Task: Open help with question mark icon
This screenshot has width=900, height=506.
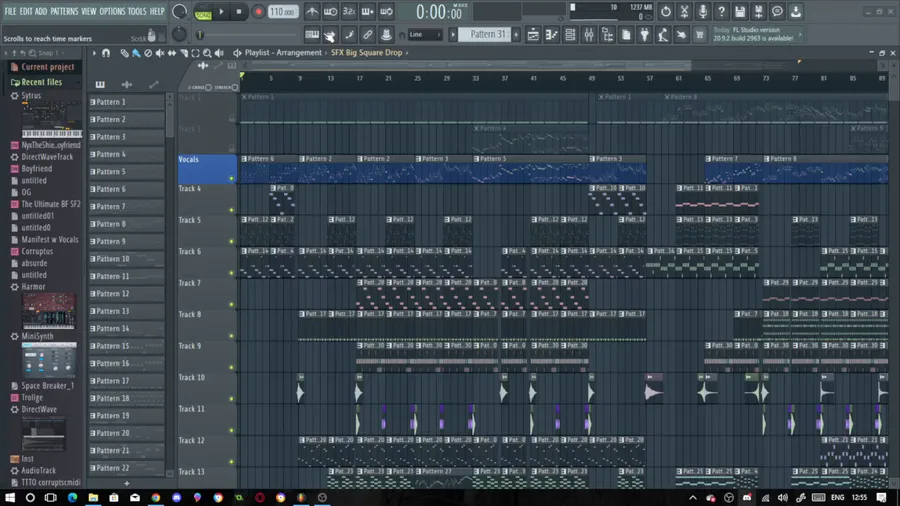Action: pos(721,11)
